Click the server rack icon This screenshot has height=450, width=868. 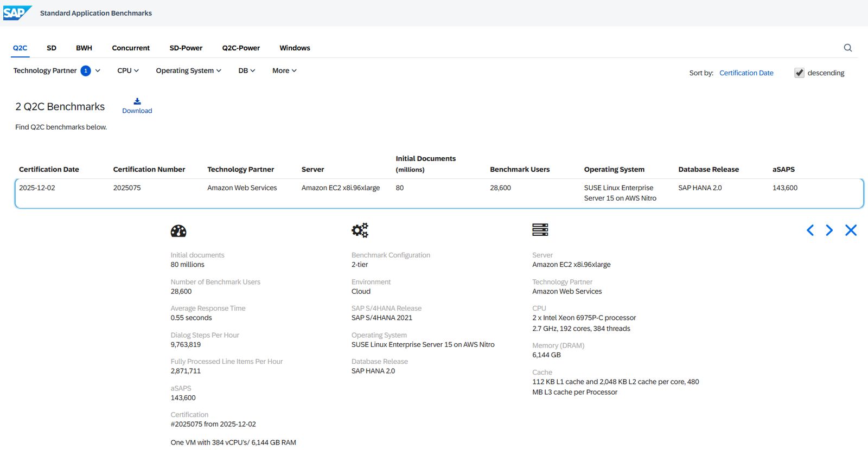[x=540, y=230]
